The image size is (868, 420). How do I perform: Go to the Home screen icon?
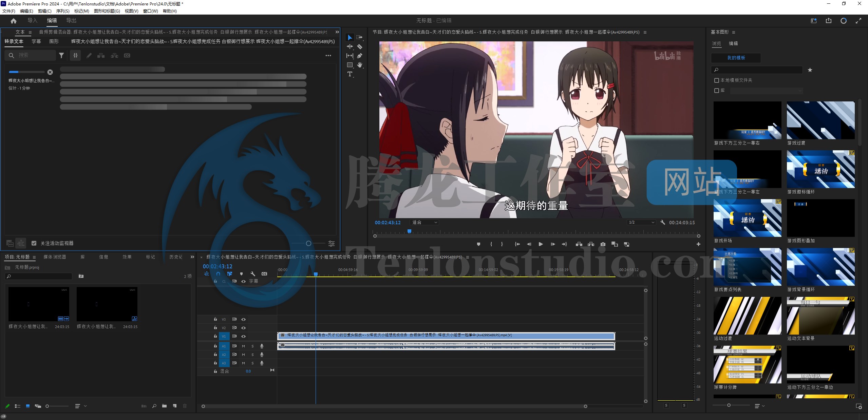tap(14, 21)
